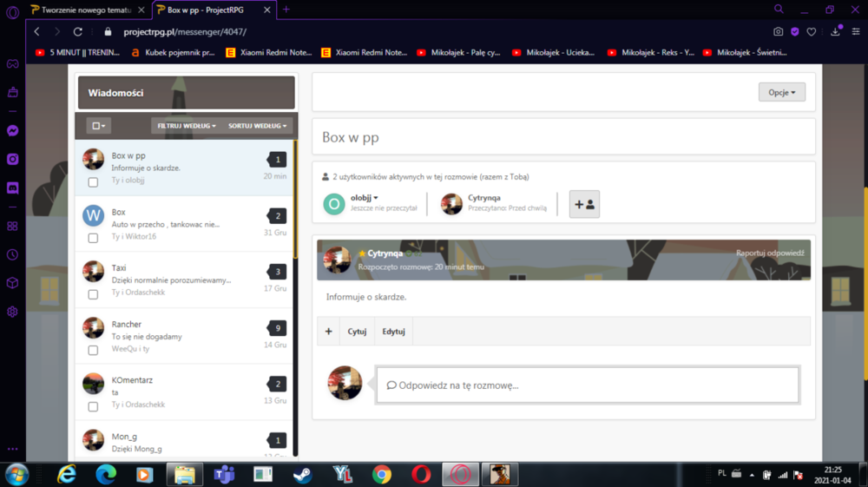Click the browser Back arrow
868x487 pixels.
(37, 31)
